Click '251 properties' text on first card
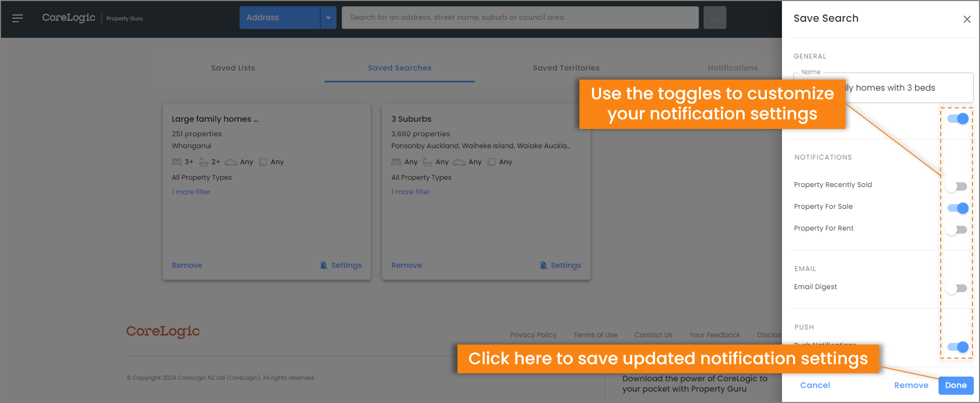 tap(197, 134)
